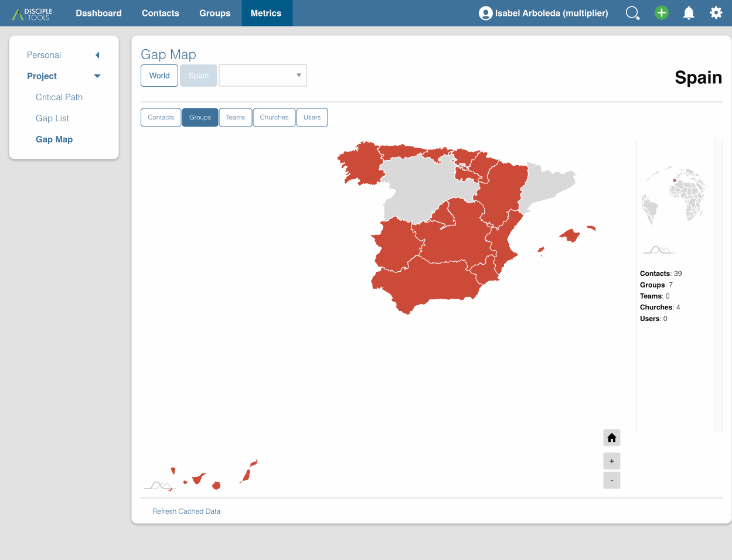732x560 pixels.
Task: Go to the Dashboard menu
Action: [x=98, y=13]
